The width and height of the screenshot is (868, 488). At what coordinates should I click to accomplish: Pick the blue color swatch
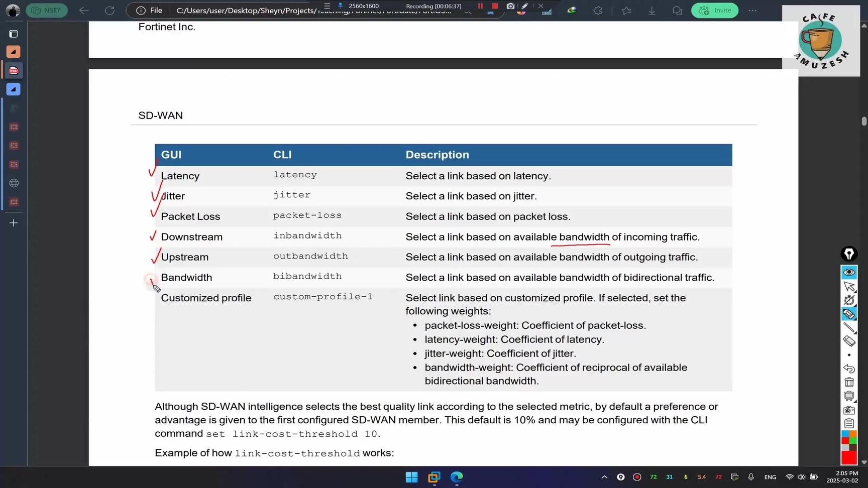click(x=845, y=434)
